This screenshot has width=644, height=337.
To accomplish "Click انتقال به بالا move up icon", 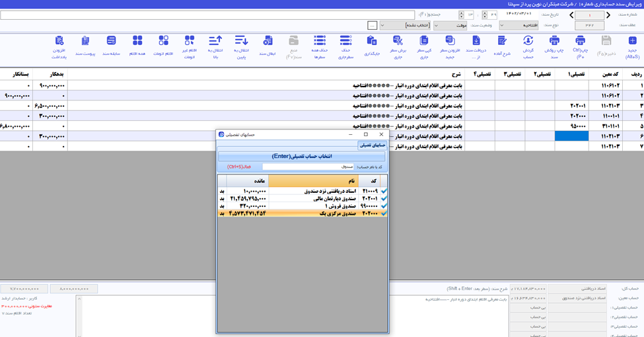I will click(x=215, y=41).
